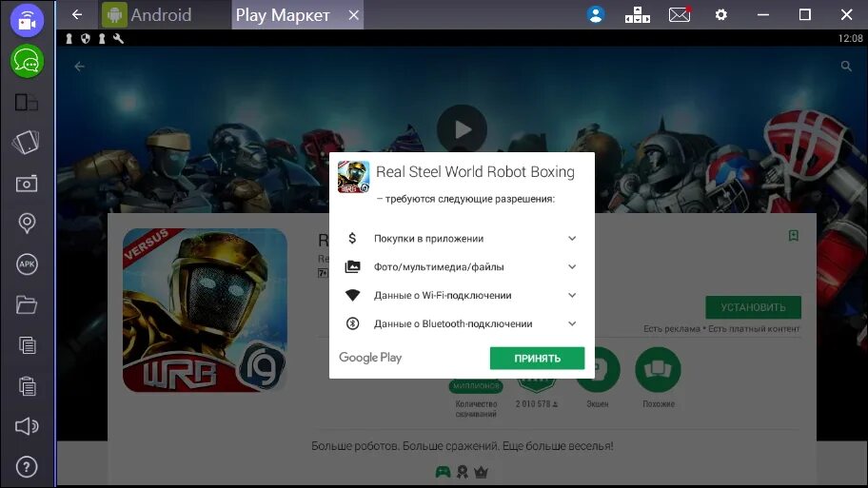Click the copy documents icon in sidebar
Screen dimensions: 868x488
point(27,345)
